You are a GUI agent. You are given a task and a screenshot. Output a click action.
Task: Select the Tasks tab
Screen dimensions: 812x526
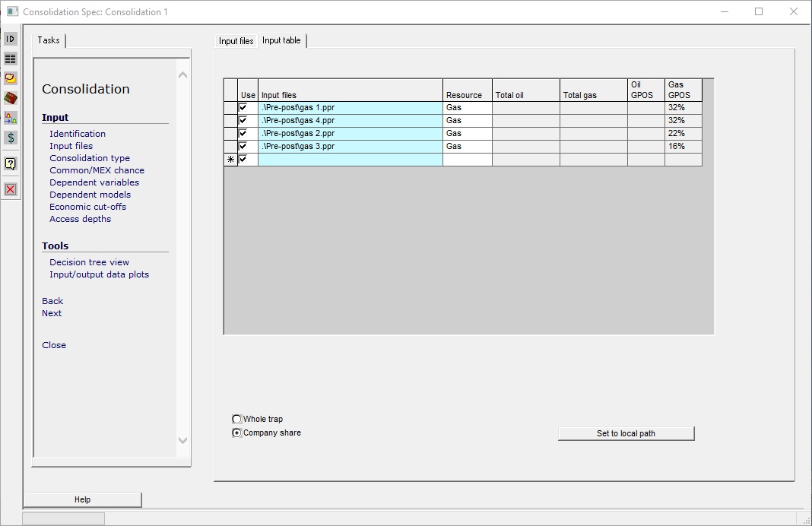[49, 40]
